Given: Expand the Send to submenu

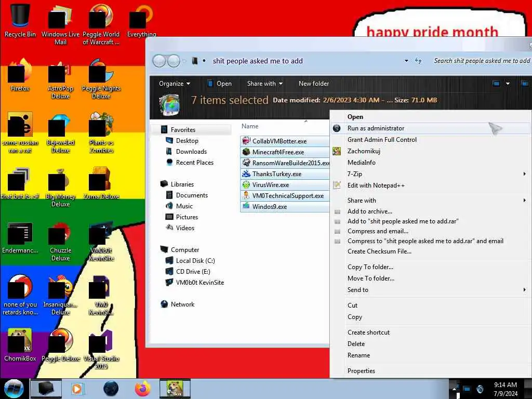Looking at the screenshot, I should [x=431, y=290].
